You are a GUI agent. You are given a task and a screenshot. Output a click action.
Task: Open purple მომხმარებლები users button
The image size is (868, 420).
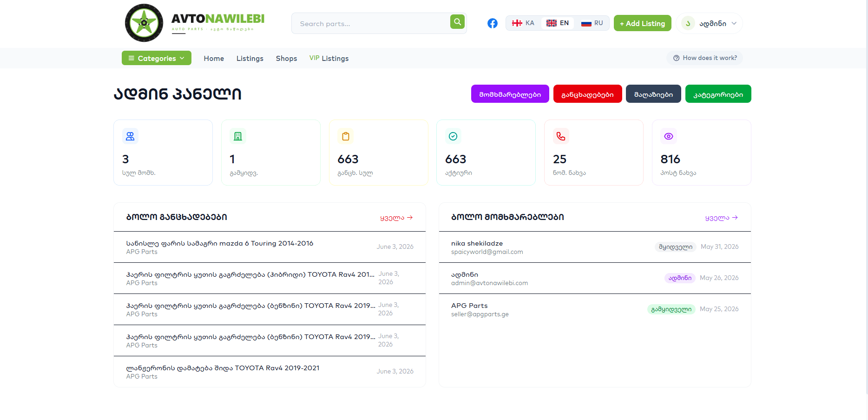[510, 94]
